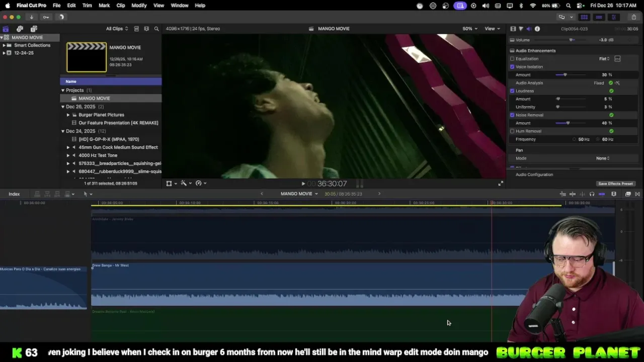This screenshot has height=362, width=644.
Task: Adjust Voice Isolation Amount slider
Action: coord(565,75)
